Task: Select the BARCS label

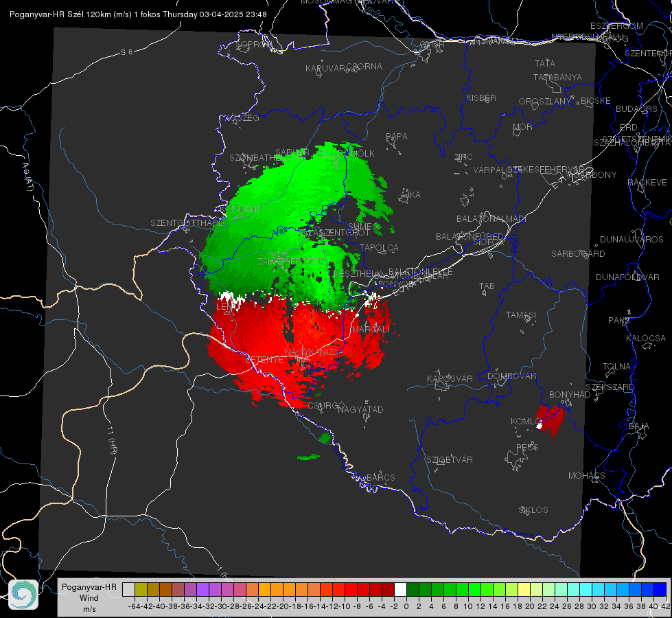Action: coord(380,477)
